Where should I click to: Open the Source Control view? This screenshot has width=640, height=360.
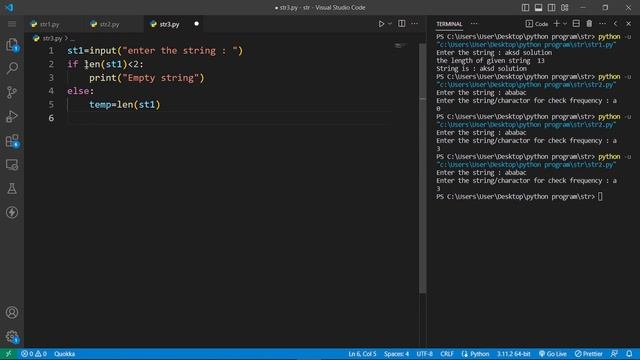12,92
